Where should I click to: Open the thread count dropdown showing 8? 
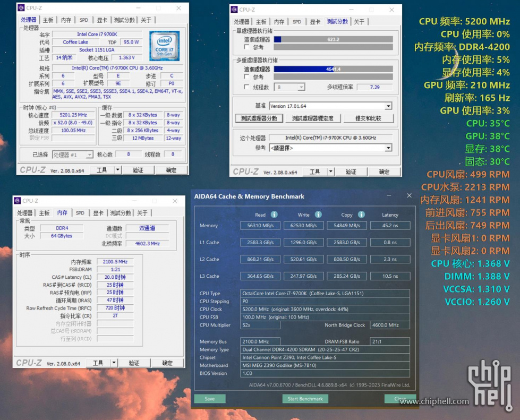(x=301, y=87)
